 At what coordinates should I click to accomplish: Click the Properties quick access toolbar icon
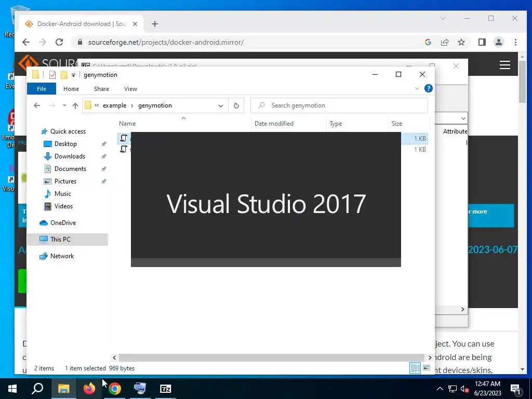[x=52, y=75]
